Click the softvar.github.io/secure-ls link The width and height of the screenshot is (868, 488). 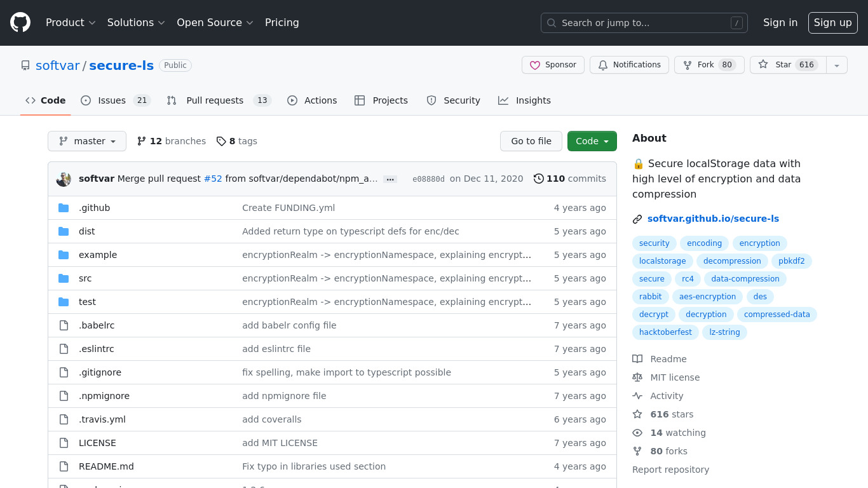coord(713,219)
